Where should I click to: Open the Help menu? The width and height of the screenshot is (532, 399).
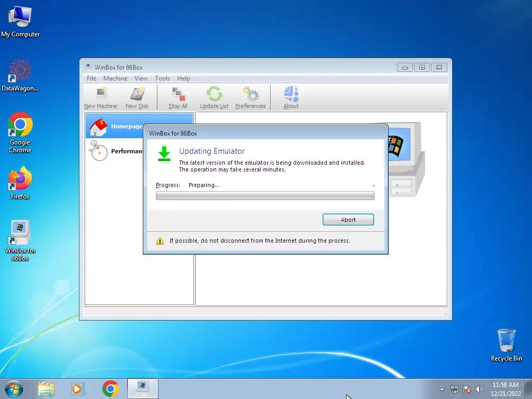183,78
